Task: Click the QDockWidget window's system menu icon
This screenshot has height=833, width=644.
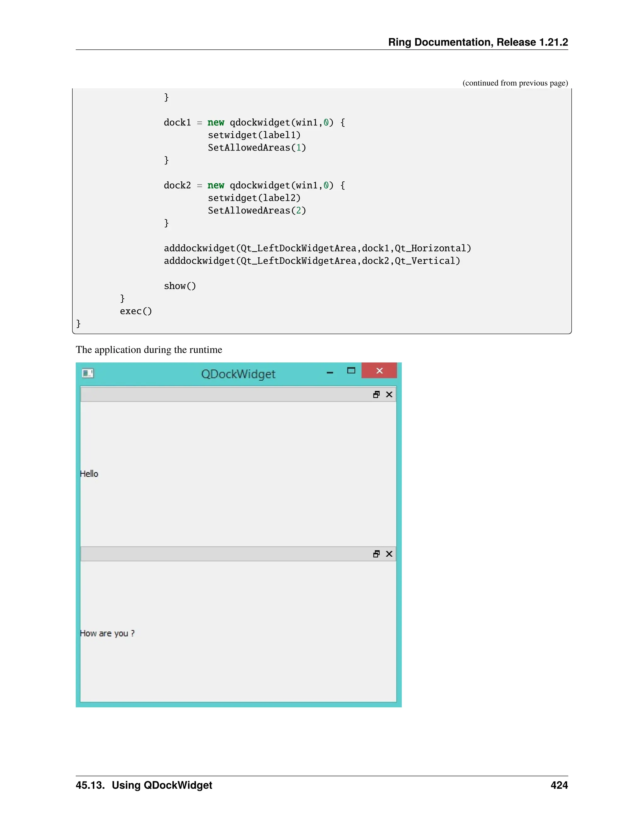Action: tap(88, 373)
